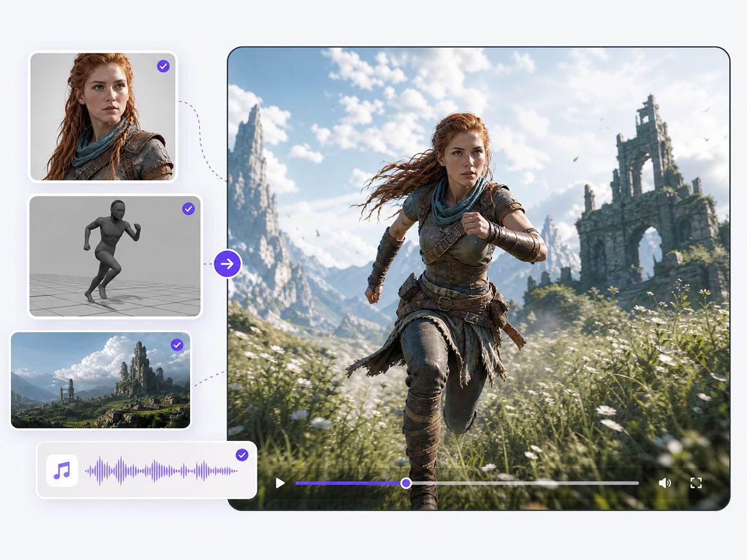The width and height of the screenshot is (747, 560).
Task: Select the gray running mannequin thumbnail
Action: (x=115, y=256)
